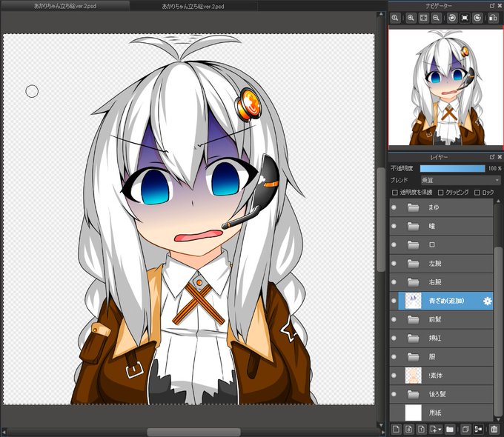504x437 pixels.
Task: Click the canvas scroll-up arrow
Action: coord(381,14)
